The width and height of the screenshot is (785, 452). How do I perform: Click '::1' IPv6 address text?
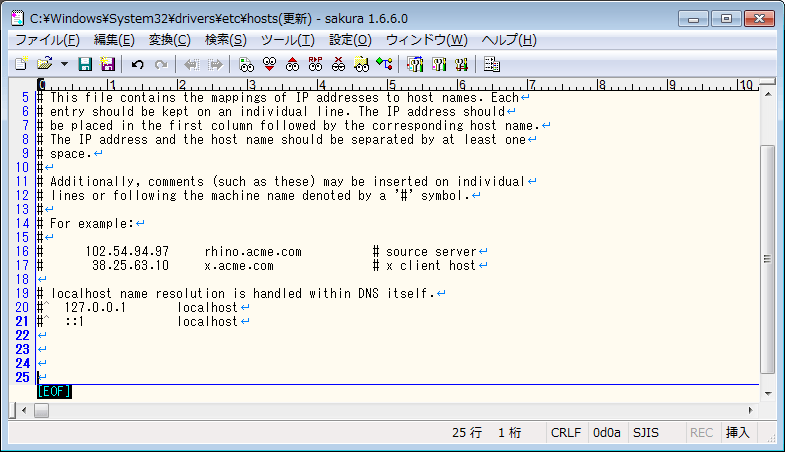tap(74, 321)
